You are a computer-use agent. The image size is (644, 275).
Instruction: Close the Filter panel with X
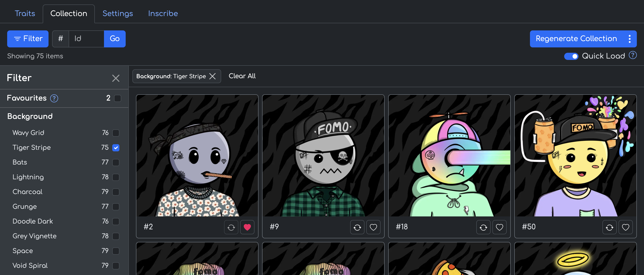click(116, 78)
